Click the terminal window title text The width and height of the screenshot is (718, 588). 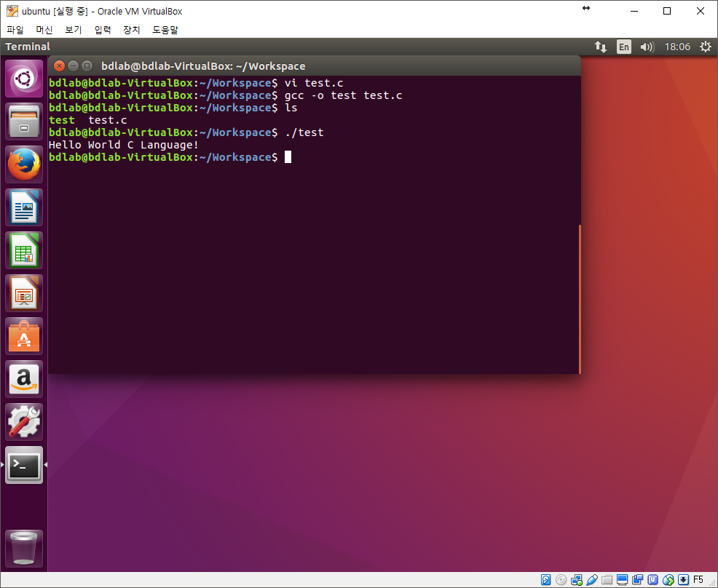pyautogui.click(x=203, y=66)
